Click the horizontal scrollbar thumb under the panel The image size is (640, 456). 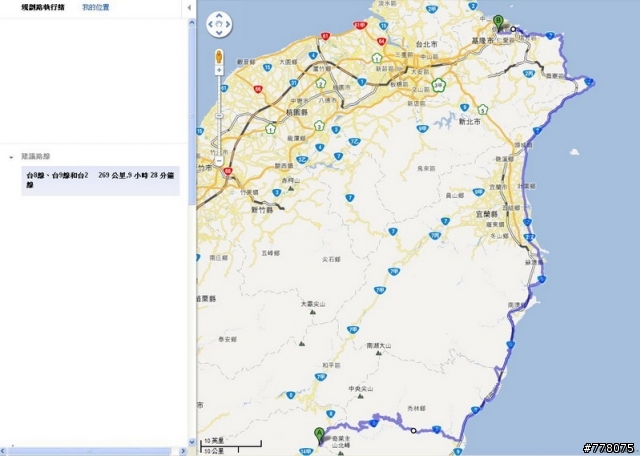[89, 451]
